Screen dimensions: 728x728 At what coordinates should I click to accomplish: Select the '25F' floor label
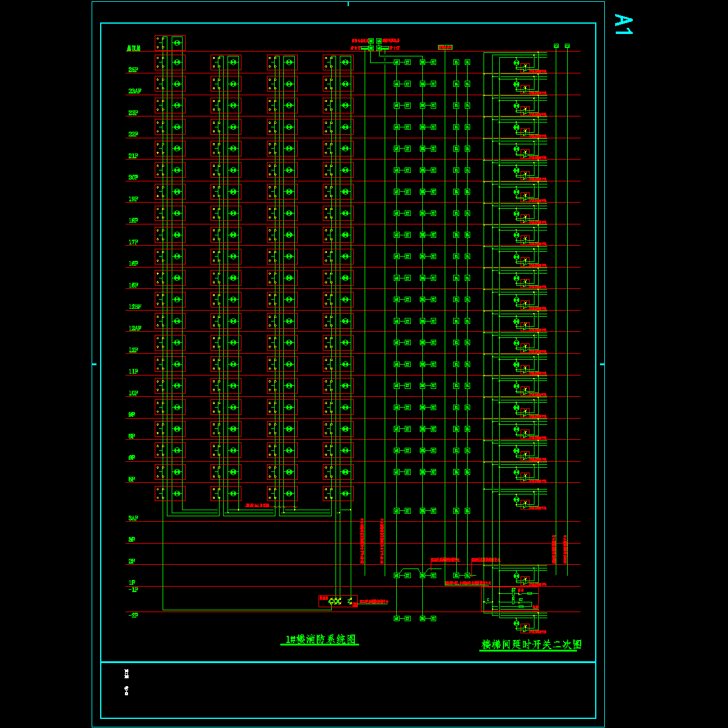[x=133, y=70]
